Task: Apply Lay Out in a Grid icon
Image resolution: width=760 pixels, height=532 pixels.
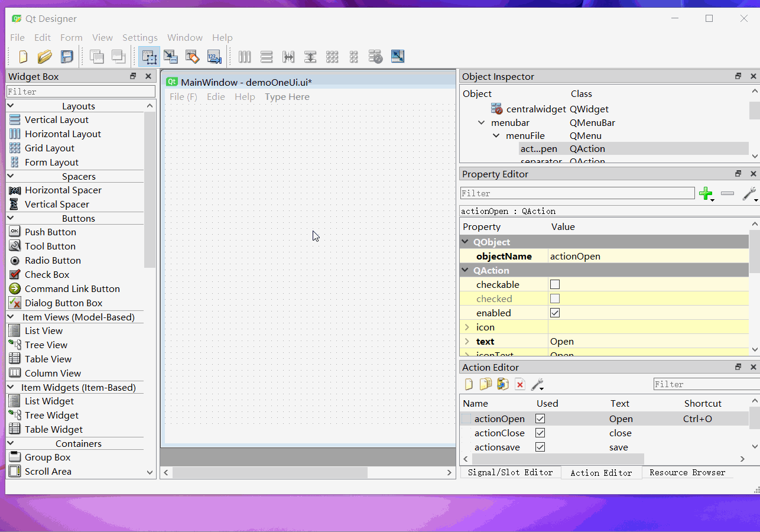Action: pyautogui.click(x=332, y=57)
